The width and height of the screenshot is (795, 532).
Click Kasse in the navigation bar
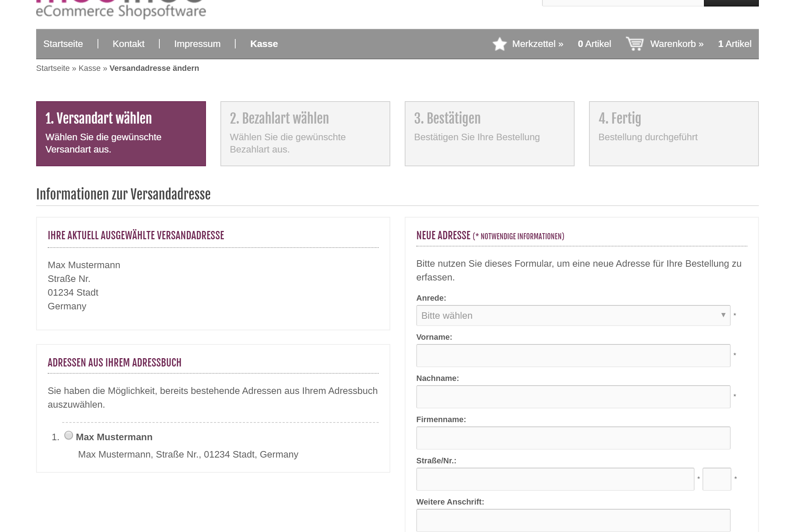[264, 44]
